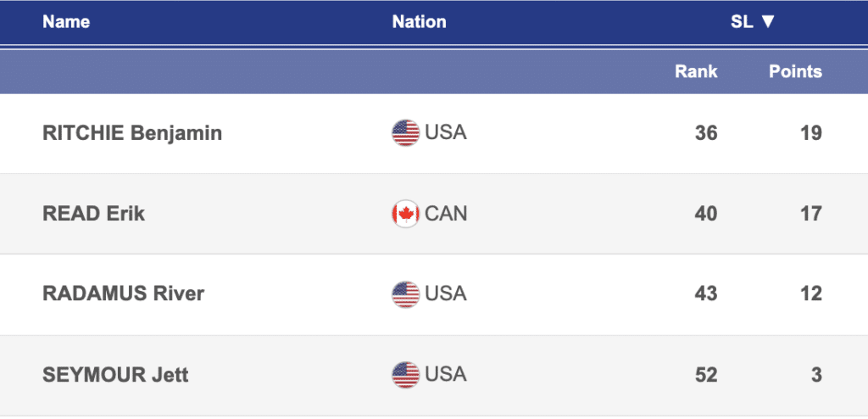868x419 pixels.
Task: Click CAN nation label for Erik Read
Action: (x=446, y=214)
